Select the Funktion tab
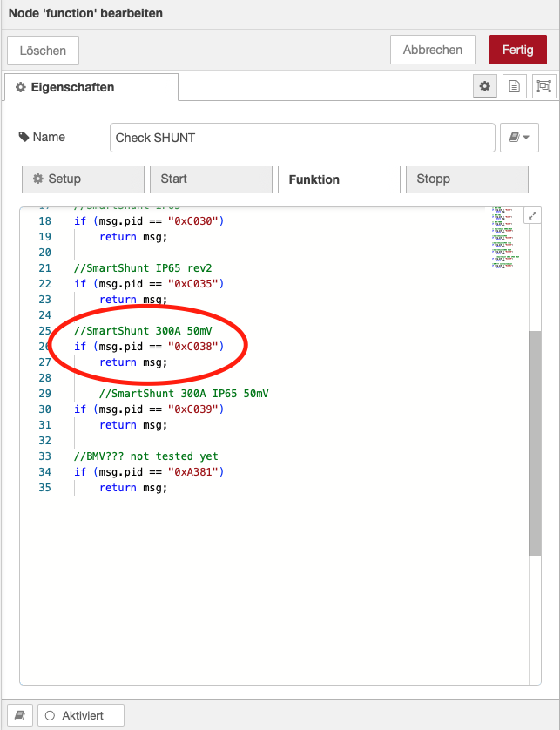 click(338, 179)
